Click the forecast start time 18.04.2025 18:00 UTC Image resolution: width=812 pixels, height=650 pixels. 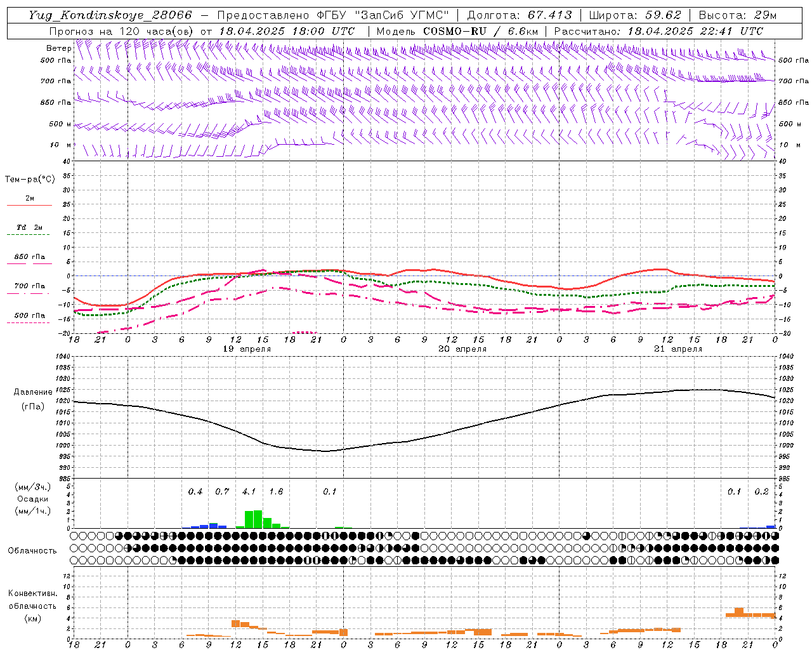pos(287,31)
